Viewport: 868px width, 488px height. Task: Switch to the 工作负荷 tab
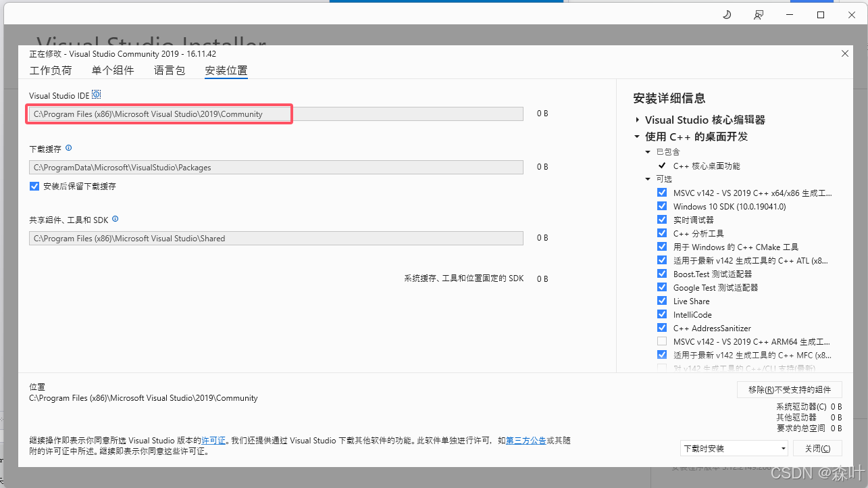click(x=51, y=70)
